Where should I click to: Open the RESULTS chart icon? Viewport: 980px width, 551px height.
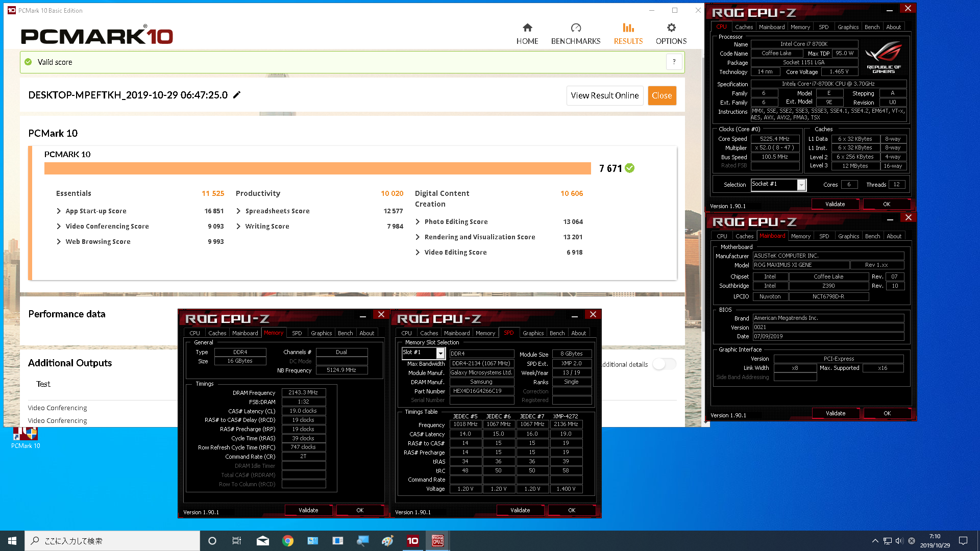coord(628,28)
